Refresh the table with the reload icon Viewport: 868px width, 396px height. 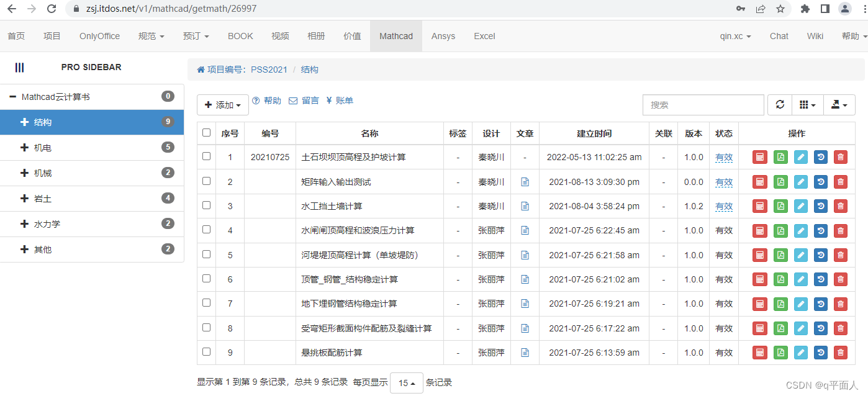(780, 105)
